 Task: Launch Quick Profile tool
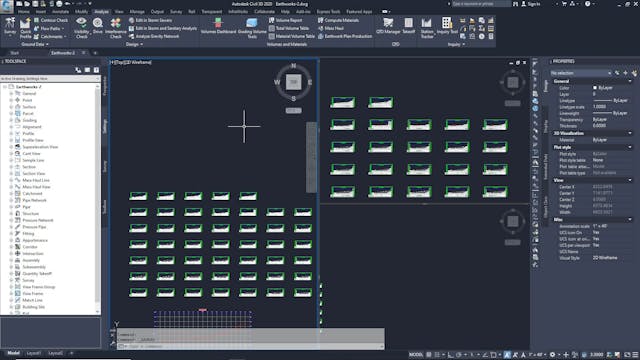[x=25, y=28]
